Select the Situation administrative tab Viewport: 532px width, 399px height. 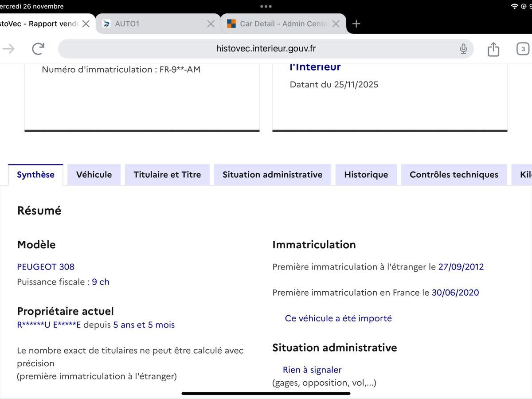point(272,175)
